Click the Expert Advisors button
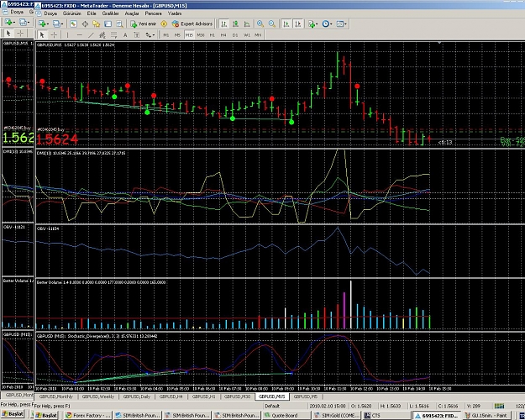This screenshot has height=420, width=525. [x=192, y=24]
